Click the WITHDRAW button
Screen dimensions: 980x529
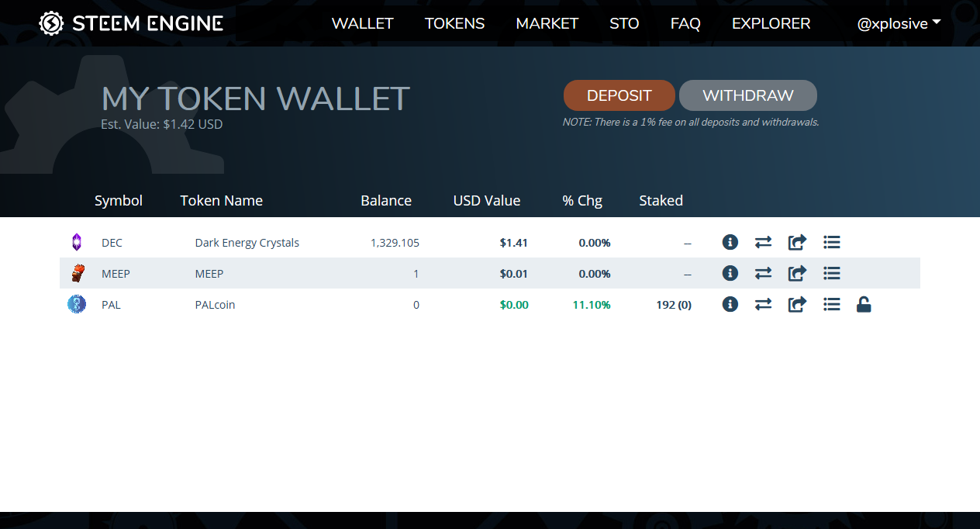[748, 95]
